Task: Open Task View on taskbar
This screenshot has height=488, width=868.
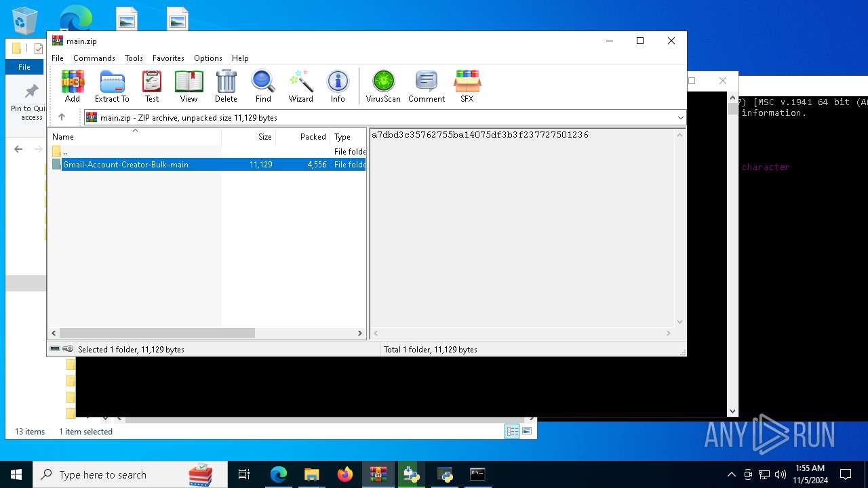Action: [x=244, y=474]
